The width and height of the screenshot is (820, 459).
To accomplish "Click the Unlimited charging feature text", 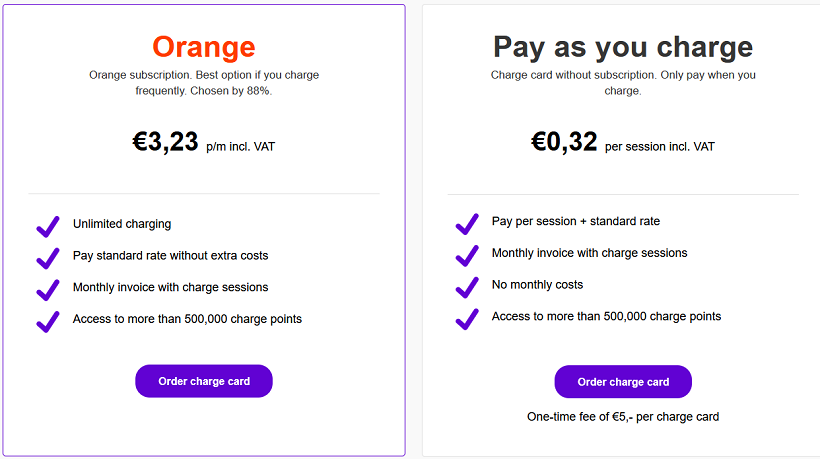I will point(122,224).
